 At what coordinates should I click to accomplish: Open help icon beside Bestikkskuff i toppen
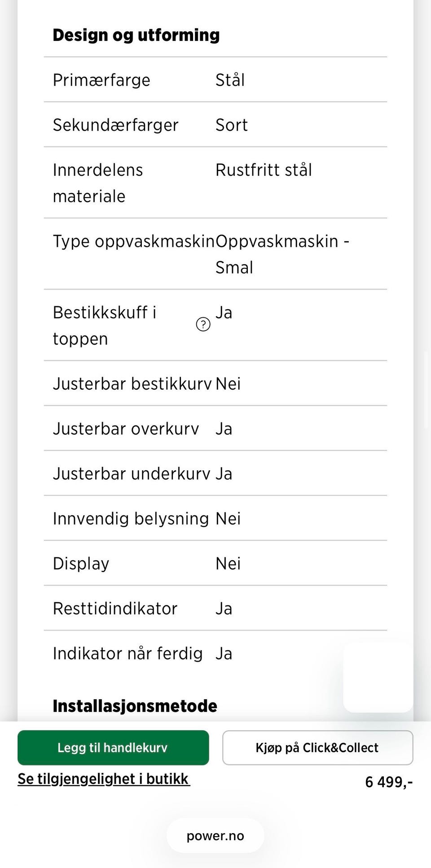[x=203, y=324]
